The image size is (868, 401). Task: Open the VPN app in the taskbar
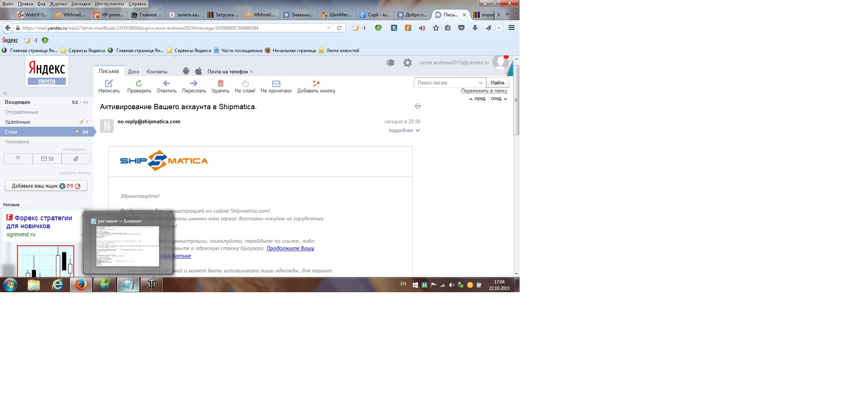coord(105,285)
